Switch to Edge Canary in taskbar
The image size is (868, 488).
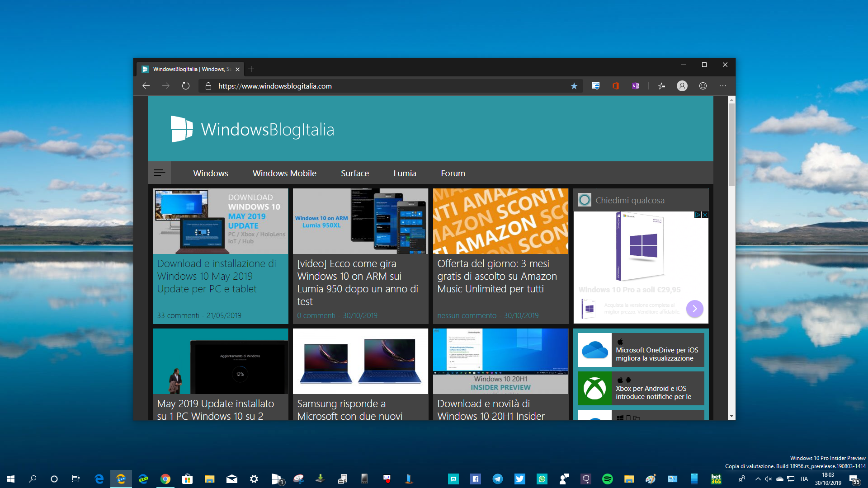pos(121,479)
